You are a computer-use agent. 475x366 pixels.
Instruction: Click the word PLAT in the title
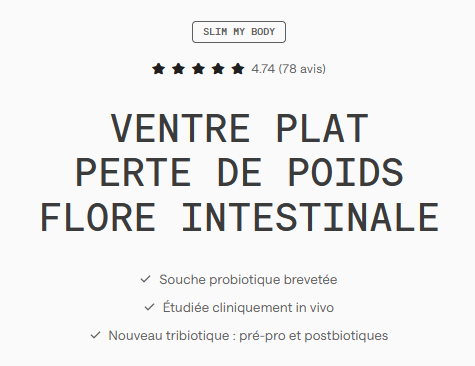point(322,129)
